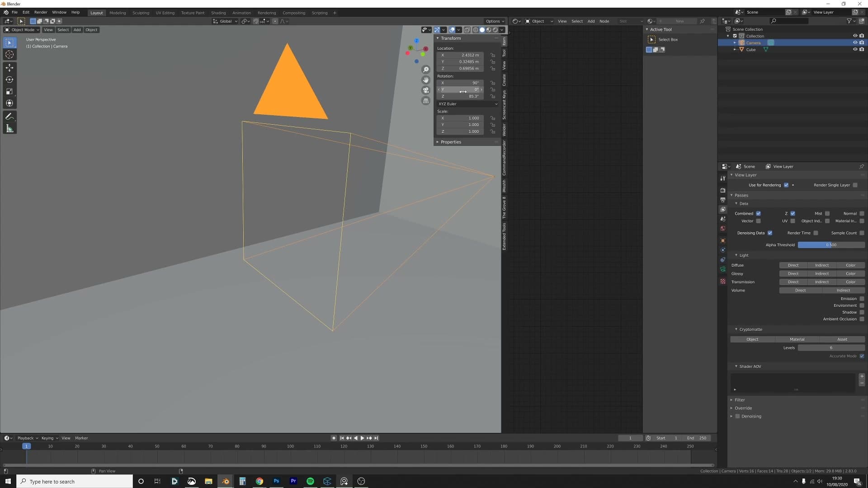Open the Render menu
The width and height of the screenshot is (868, 488).
pos(41,13)
